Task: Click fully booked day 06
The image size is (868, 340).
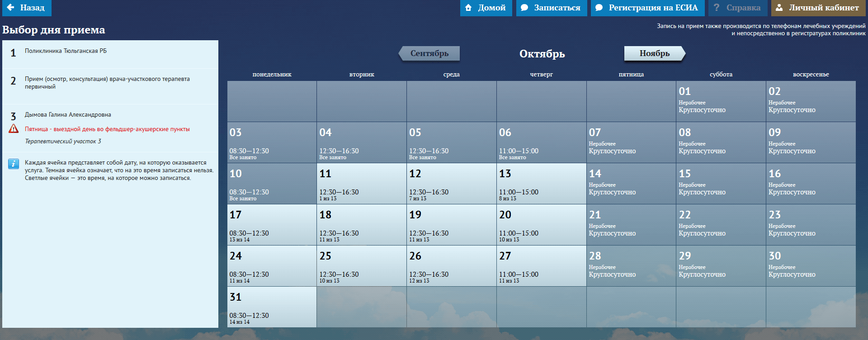Action: coord(542,142)
